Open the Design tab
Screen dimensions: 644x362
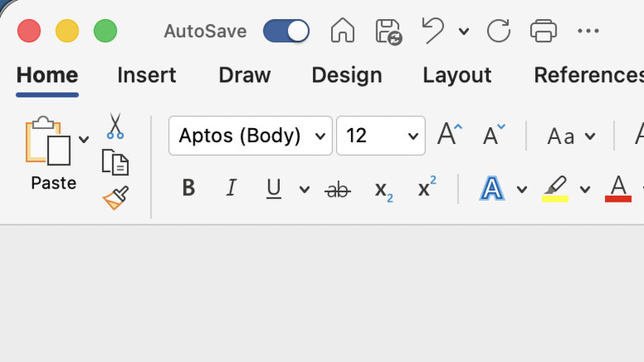click(347, 75)
